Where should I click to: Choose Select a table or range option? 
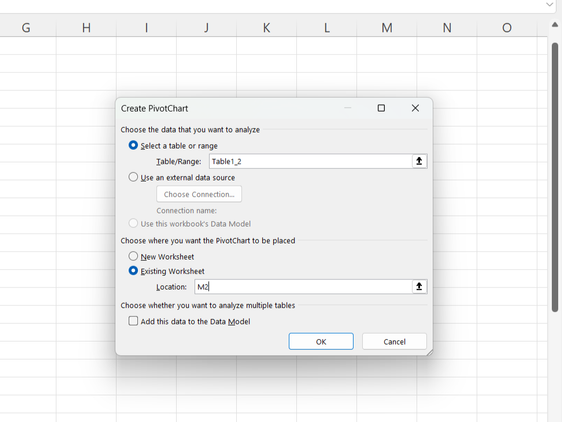[x=133, y=145]
